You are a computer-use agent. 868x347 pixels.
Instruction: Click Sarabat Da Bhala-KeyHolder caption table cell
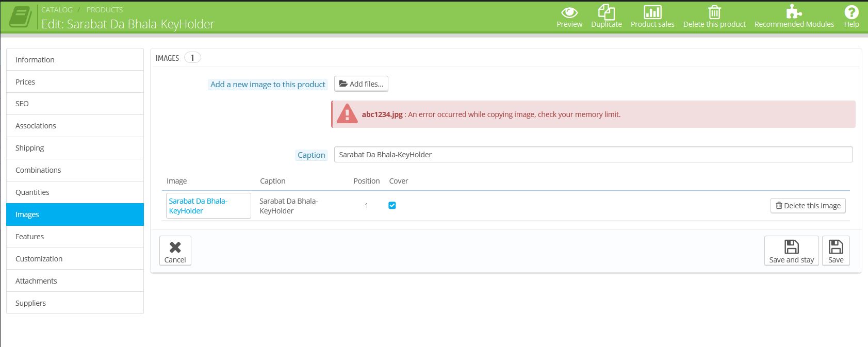(289, 206)
